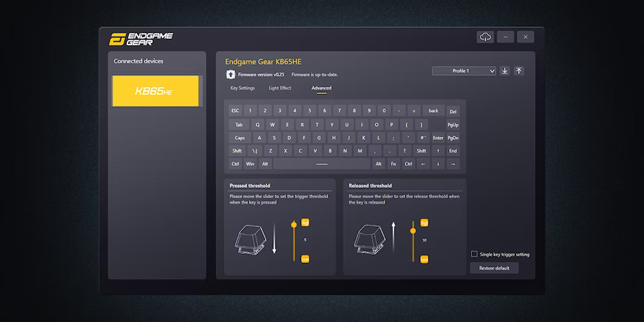Click the released threshold slider handle
Screen dimensions: 644x322
tap(413, 231)
